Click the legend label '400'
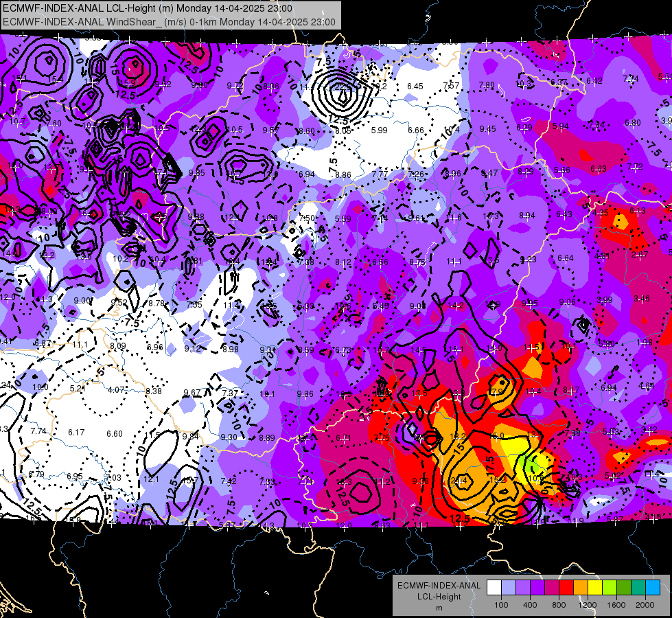 pos(530,605)
